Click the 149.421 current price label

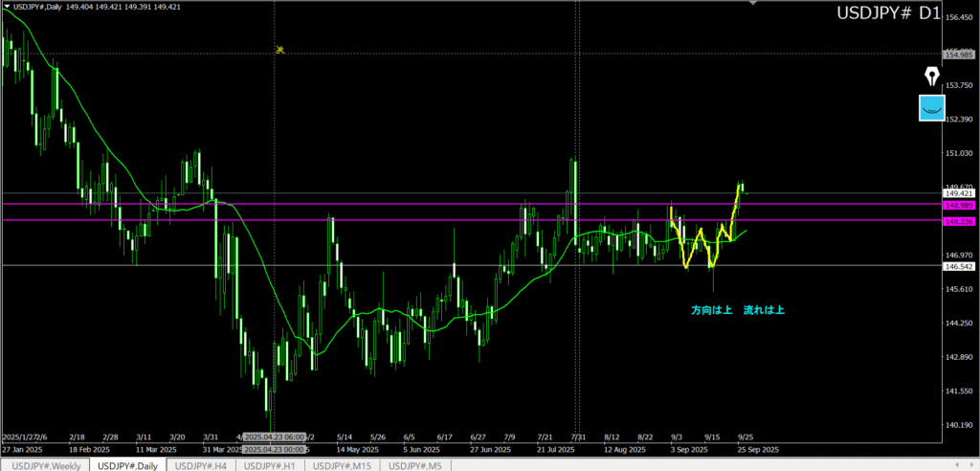[x=960, y=193]
